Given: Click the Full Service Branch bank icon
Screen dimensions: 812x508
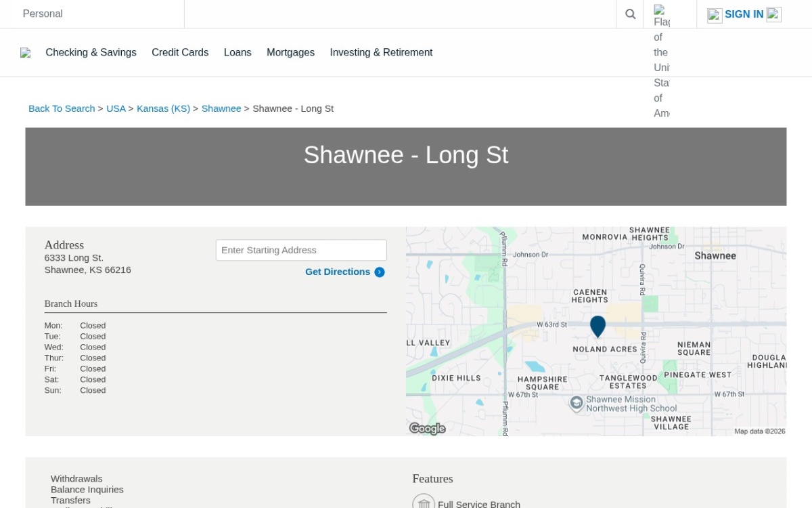Looking at the screenshot, I should pos(424,502).
